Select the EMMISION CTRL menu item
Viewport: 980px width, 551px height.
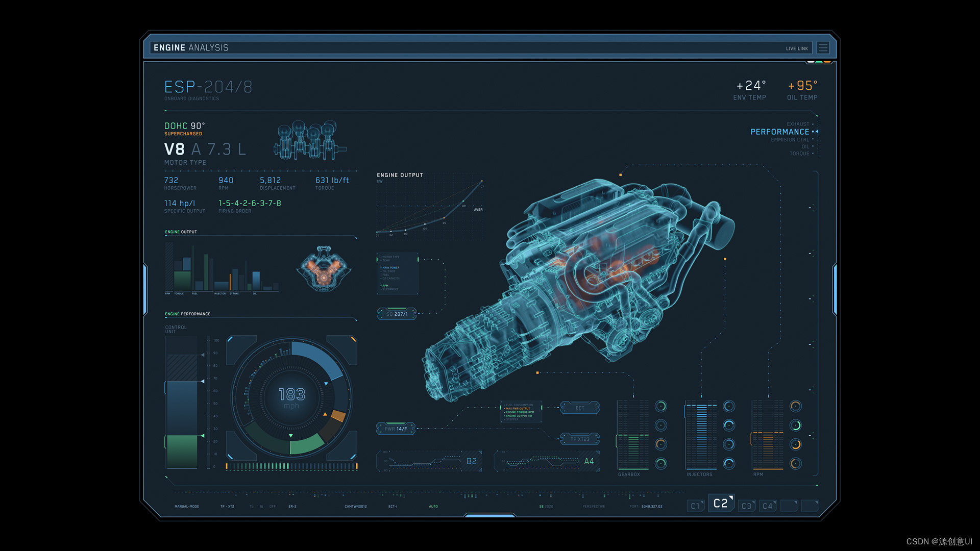[790, 140]
